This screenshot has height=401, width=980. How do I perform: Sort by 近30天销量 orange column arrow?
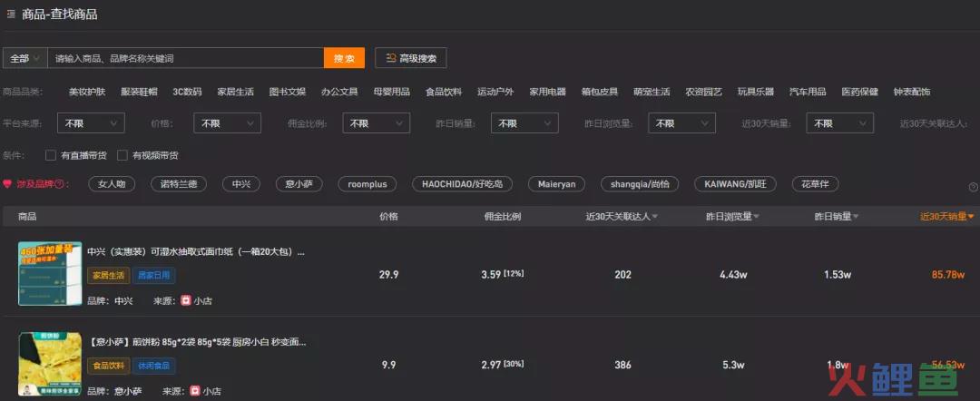(971, 217)
